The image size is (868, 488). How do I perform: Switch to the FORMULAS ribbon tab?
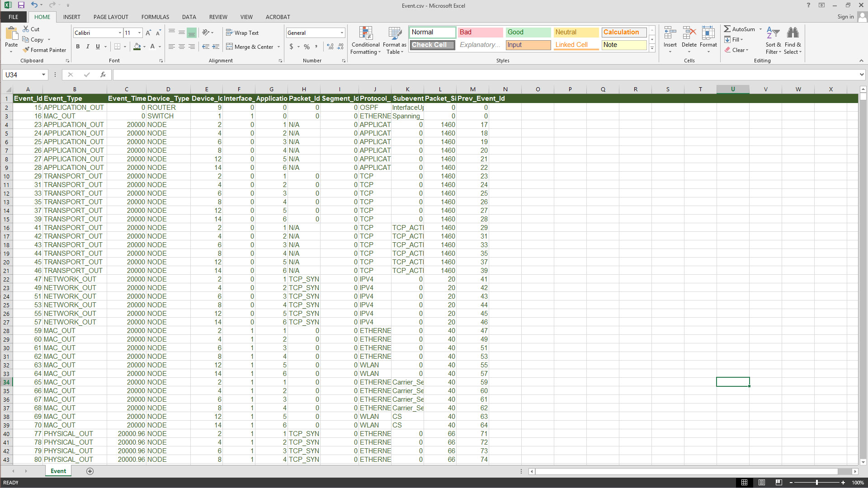[155, 17]
